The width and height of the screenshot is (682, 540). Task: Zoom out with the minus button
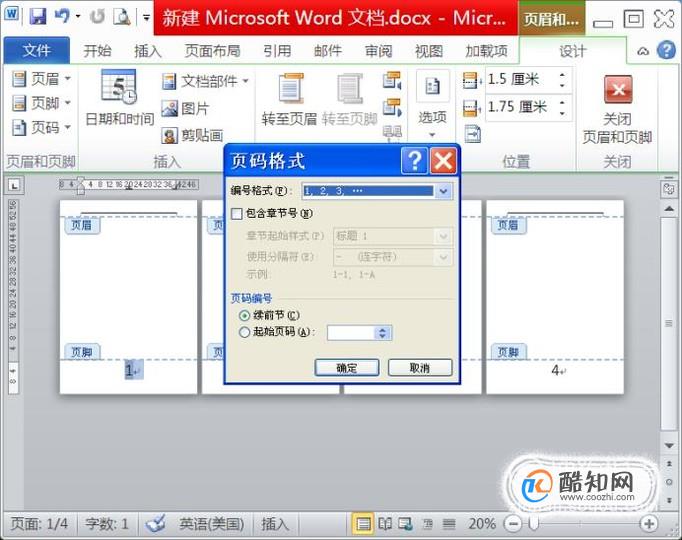(513, 524)
